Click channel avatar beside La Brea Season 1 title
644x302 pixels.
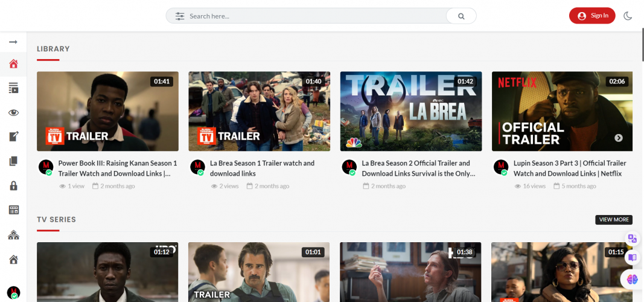(x=197, y=167)
